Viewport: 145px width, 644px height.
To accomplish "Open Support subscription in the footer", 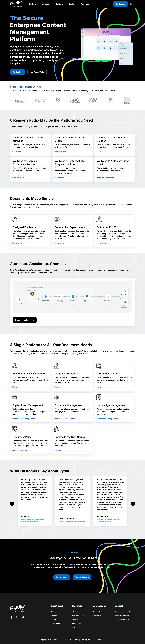I will 123,616.
